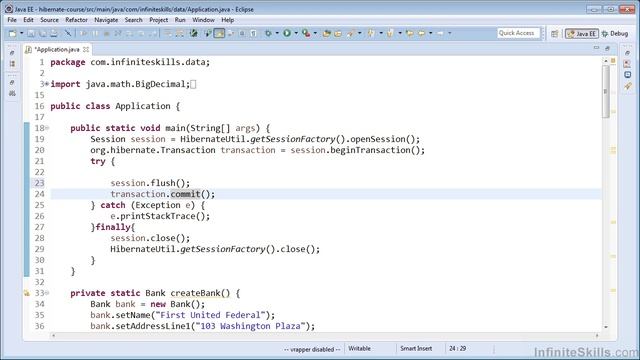Toggle Use Step Filters button
The image size is (640, 360).
(x=179, y=33)
